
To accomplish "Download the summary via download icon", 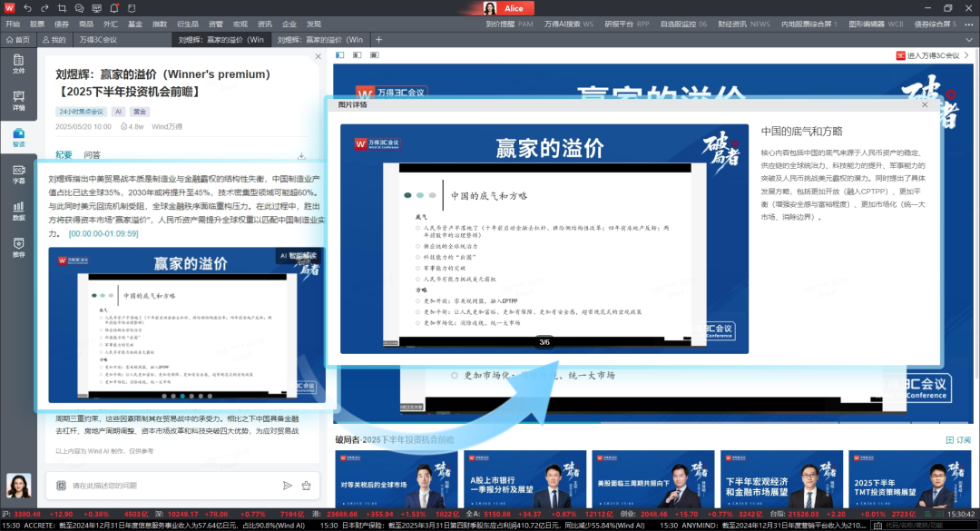I will (x=301, y=155).
